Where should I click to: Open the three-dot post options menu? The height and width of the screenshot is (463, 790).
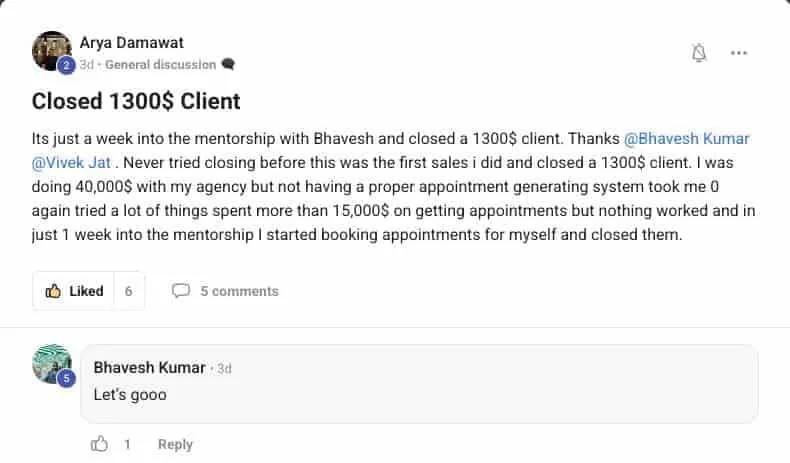click(739, 53)
